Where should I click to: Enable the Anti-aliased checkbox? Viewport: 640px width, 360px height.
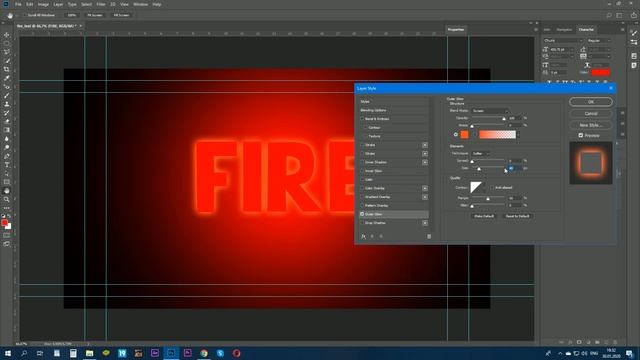pyautogui.click(x=491, y=188)
